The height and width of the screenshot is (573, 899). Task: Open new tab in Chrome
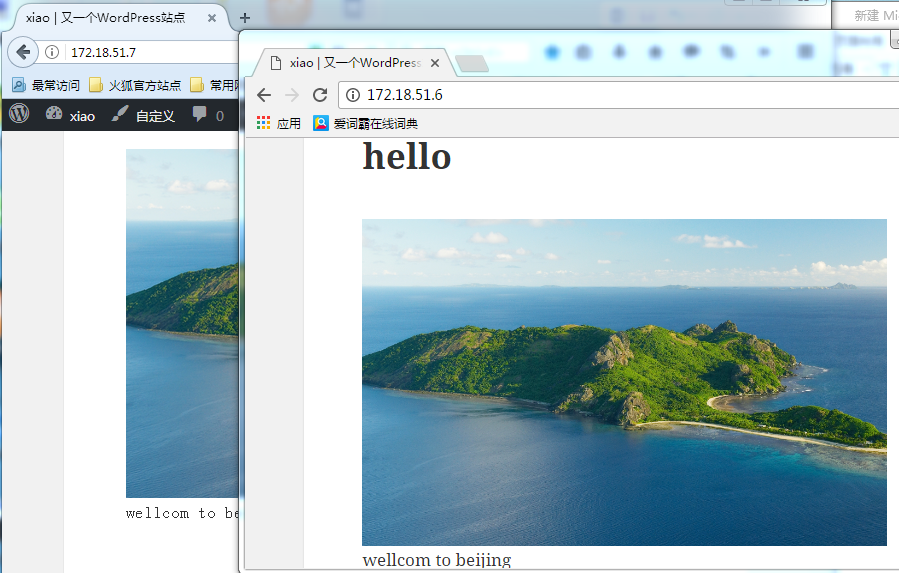[x=472, y=64]
